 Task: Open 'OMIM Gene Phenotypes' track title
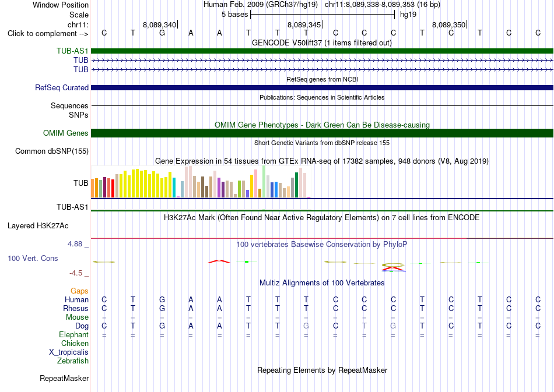coord(322,125)
